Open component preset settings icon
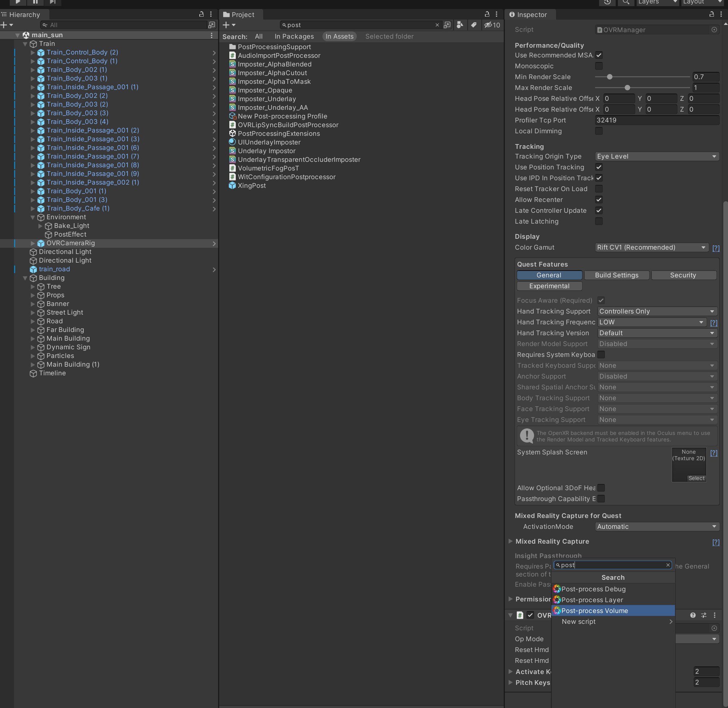 [x=703, y=616]
